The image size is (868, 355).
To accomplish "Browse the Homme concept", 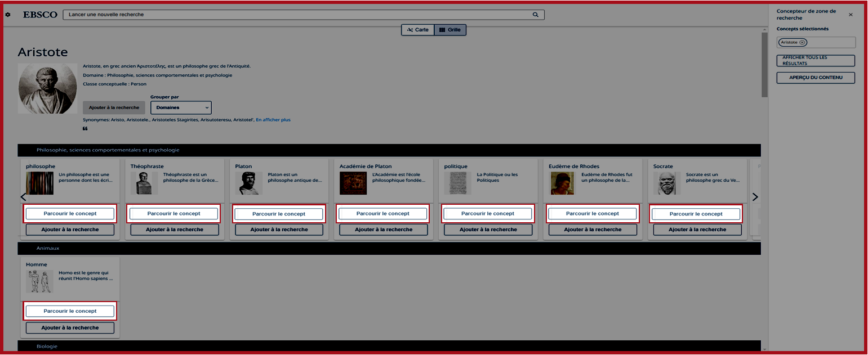I will click(70, 311).
